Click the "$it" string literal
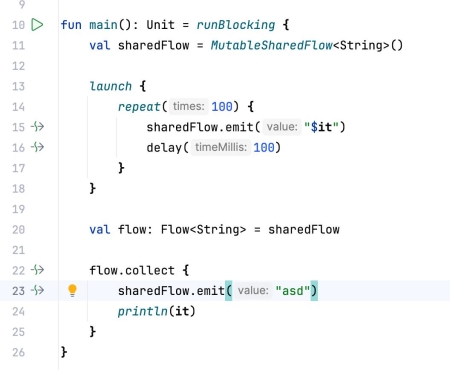This screenshot has height=370, width=450. pos(321,127)
